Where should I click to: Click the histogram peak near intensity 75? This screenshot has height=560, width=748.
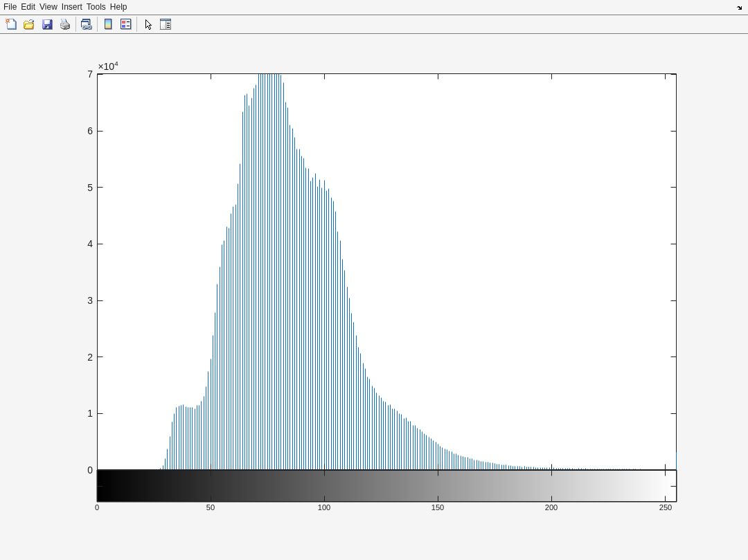tap(268, 208)
